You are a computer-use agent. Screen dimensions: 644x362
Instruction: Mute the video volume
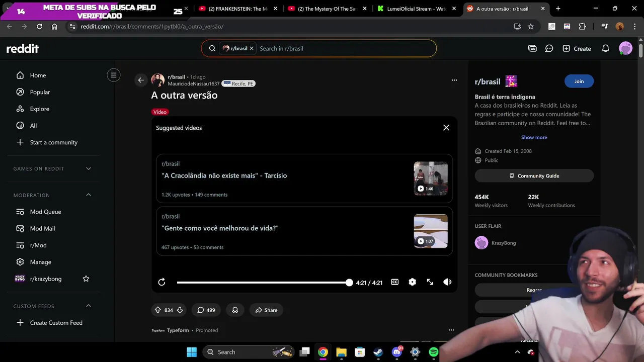coord(447,282)
